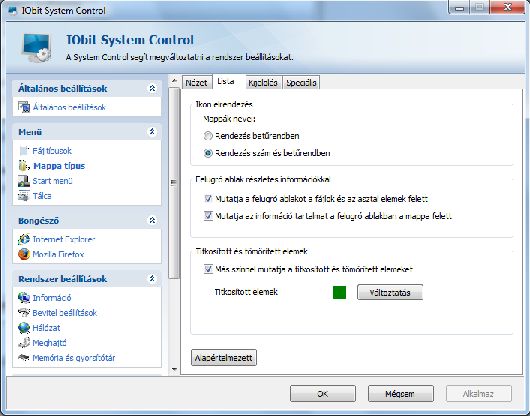
Task: Switch to the Speciális tab
Action: coord(301,83)
